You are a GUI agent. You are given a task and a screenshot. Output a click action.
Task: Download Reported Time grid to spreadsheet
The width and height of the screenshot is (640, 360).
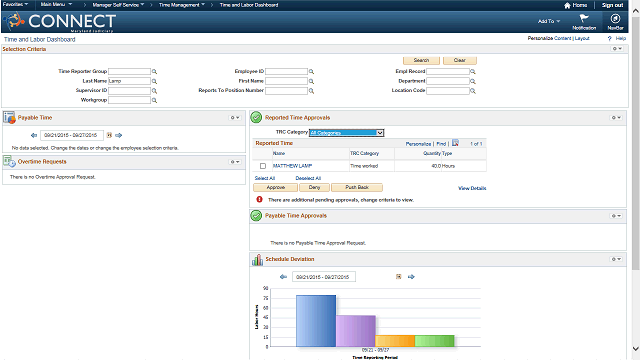[x=456, y=143]
